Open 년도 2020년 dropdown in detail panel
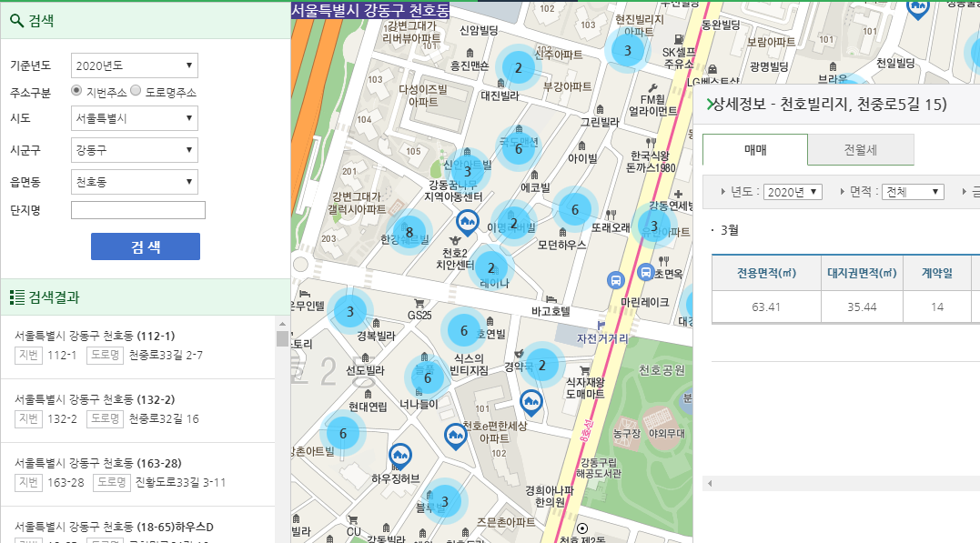 tap(793, 192)
